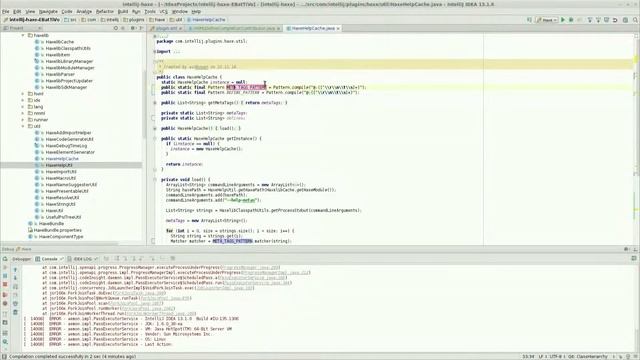Click the Rerun debug icon in debug sidebar
The width and height of the screenshot is (640, 360).
[5, 259]
